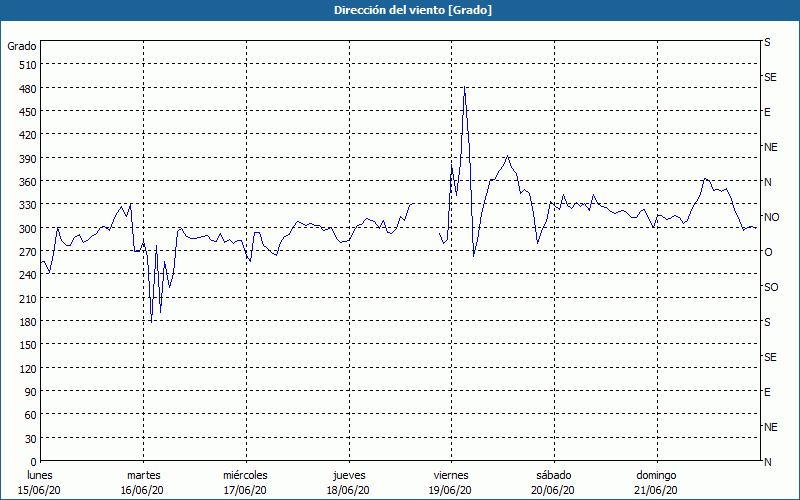Select the 150 degree axis label
The height and width of the screenshot is (500, 800).
click(28, 345)
